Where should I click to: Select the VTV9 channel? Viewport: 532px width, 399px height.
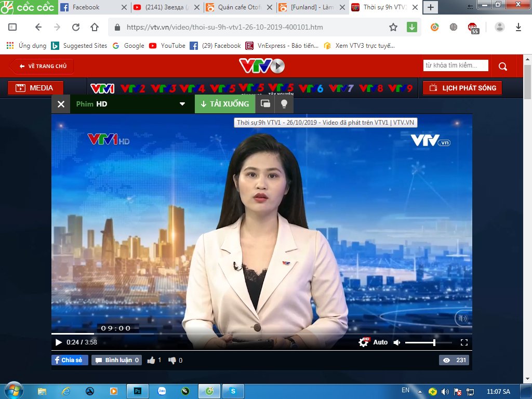tap(400, 88)
